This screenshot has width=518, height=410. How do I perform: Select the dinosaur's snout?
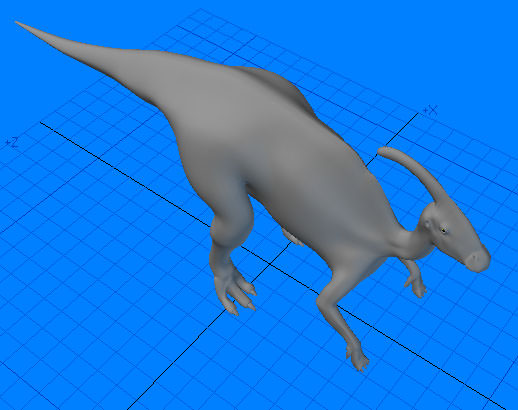(478, 258)
